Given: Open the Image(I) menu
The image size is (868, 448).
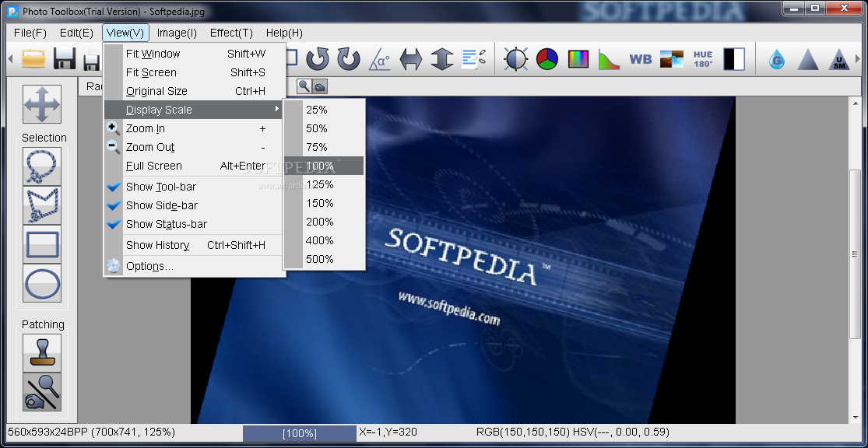Looking at the screenshot, I should [x=177, y=33].
